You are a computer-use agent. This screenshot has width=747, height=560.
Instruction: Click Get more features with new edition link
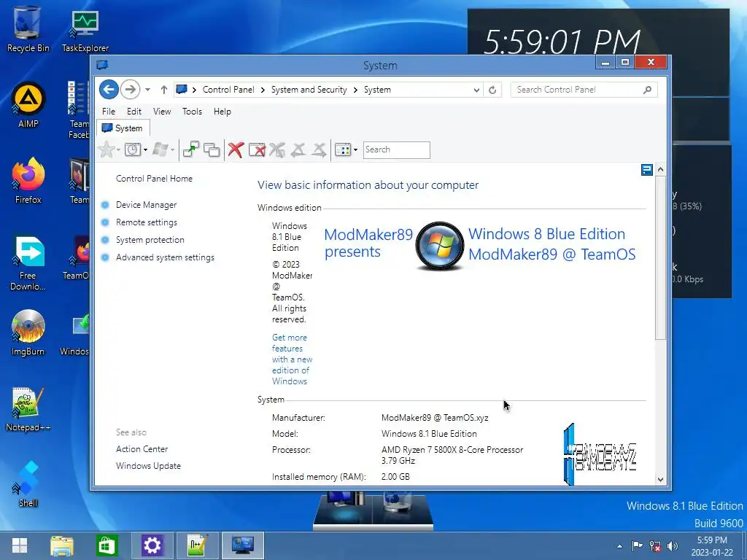[x=292, y=359]
